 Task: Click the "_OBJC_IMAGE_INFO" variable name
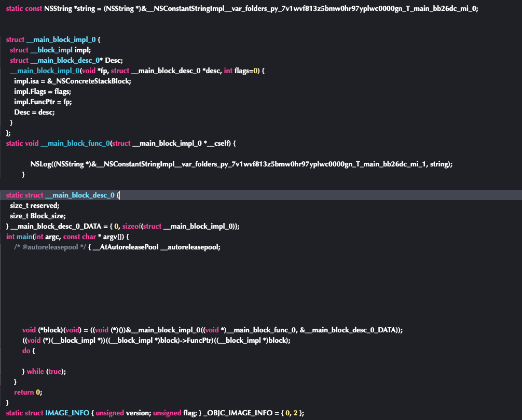238,413
